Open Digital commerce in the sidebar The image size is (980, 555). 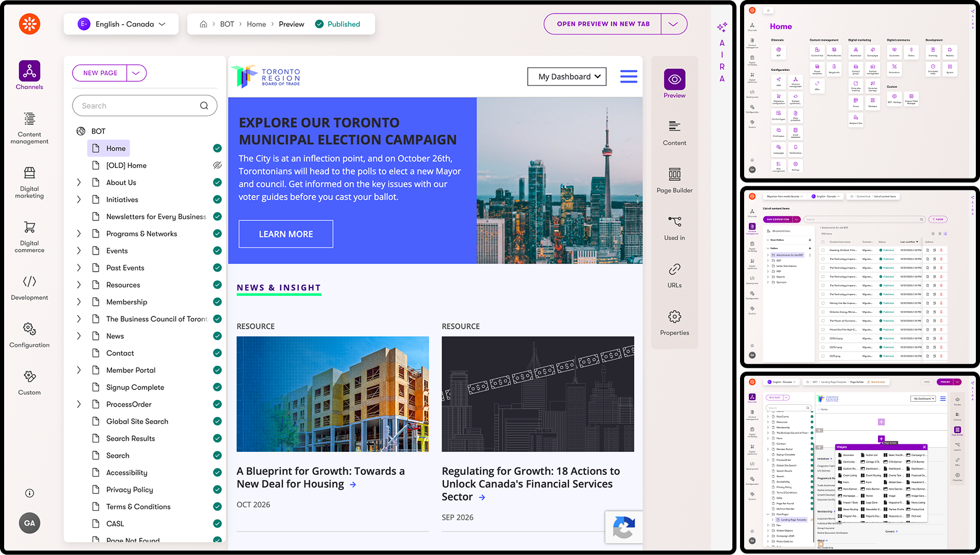pos(29,237)
